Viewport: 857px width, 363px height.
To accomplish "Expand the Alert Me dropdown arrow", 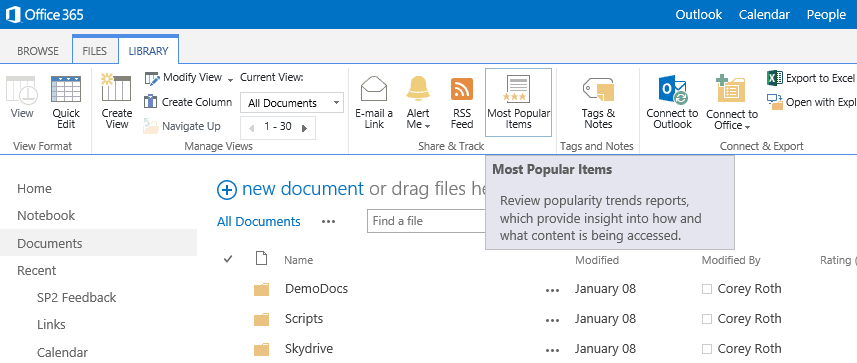I will [x=427, y=126].
